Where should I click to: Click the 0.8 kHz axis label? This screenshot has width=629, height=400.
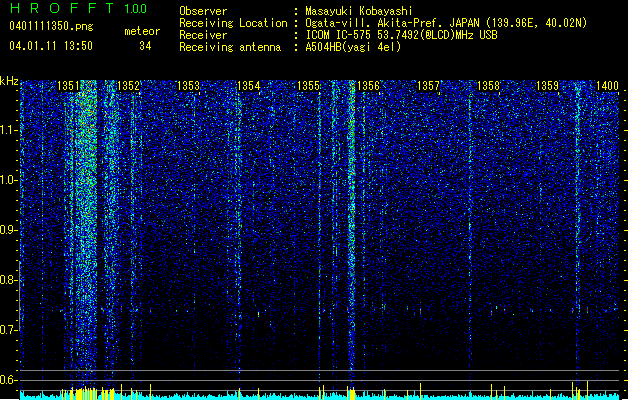(8, 280)
